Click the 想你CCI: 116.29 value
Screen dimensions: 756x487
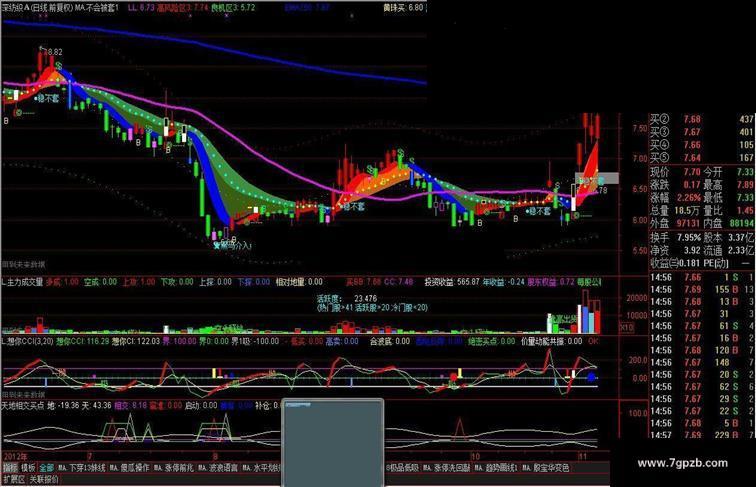click(82, 341)
